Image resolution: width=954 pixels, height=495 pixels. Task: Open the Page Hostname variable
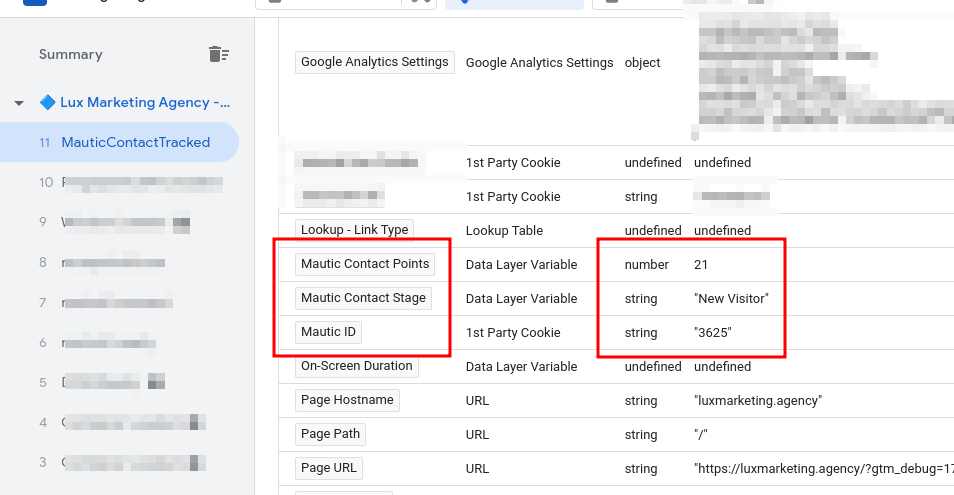point(346,400)
